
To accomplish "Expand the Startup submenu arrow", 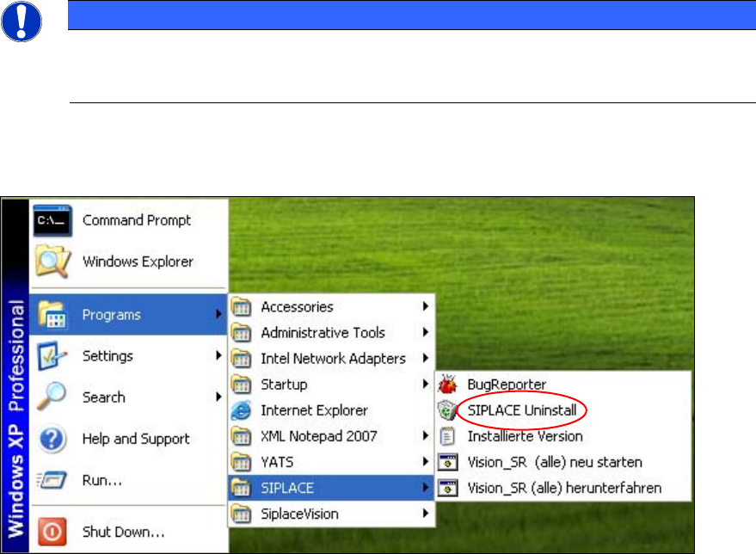I will pyautogui.click(x=426, y=384).
